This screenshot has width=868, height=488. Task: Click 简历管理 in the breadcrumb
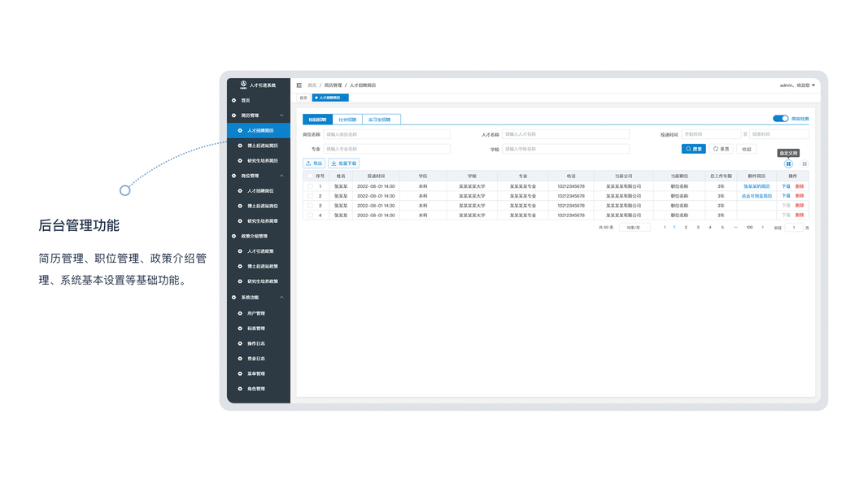pos(333,85)
